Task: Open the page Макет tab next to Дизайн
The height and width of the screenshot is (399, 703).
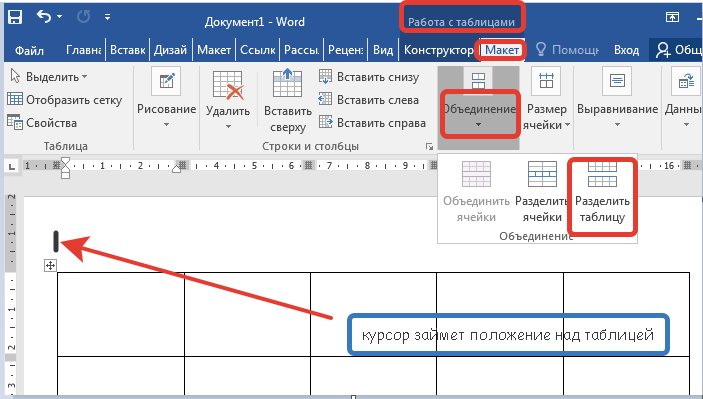Action: click(x=214, y=50)
